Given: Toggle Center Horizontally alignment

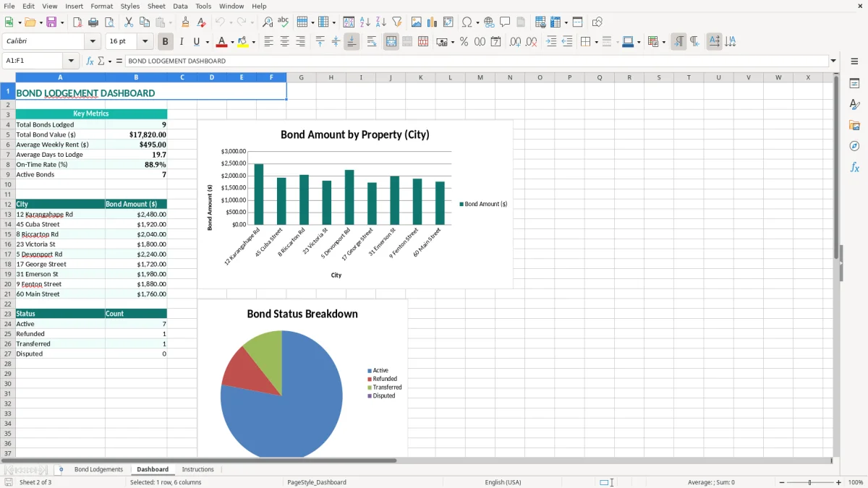Looking at the screenshot, I should 284,42.
